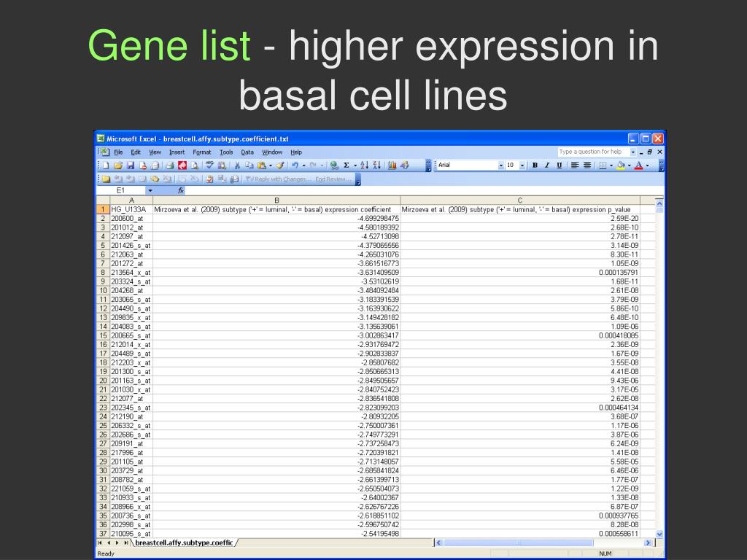Click the Chart Wizard icon
This screenshot has width=747, height=560.
click(392, 166)
